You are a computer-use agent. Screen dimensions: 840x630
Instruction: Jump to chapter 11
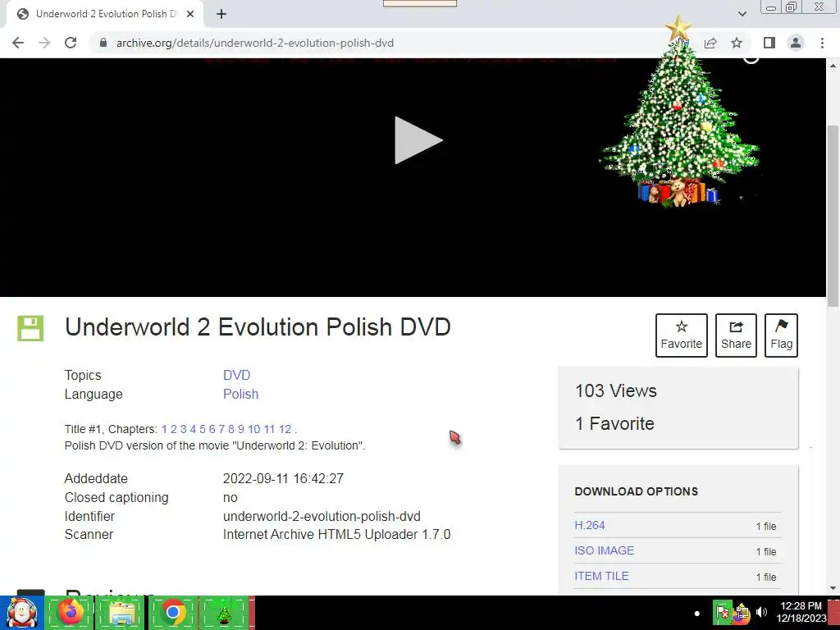[x=269, y=429]
